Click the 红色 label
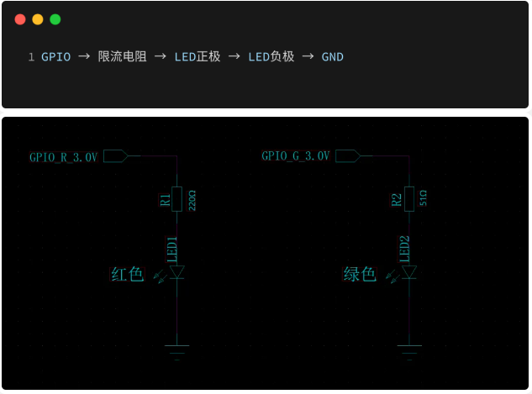The image size is (532, 394). click(127, 274)
